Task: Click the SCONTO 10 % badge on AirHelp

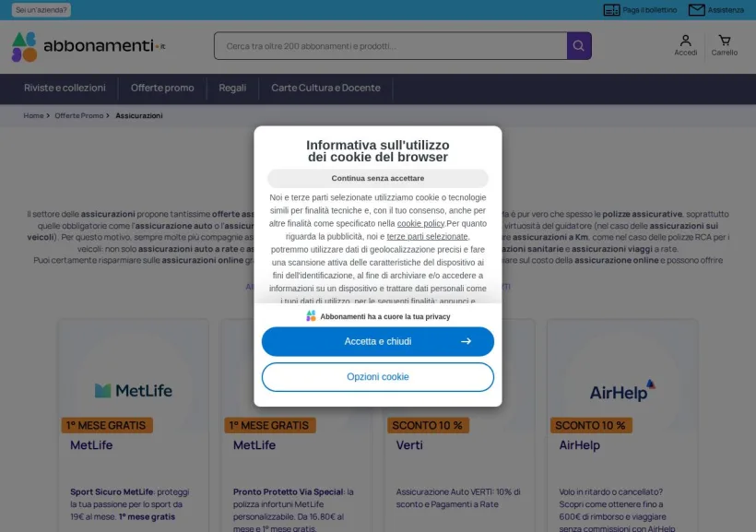Action: click(x=591, y=425)
